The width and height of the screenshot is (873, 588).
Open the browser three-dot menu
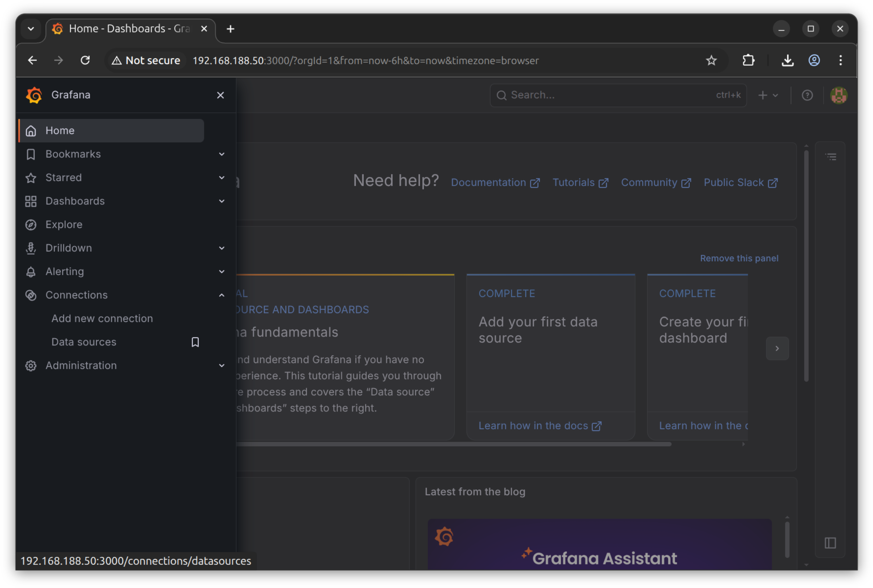point(840,60)
